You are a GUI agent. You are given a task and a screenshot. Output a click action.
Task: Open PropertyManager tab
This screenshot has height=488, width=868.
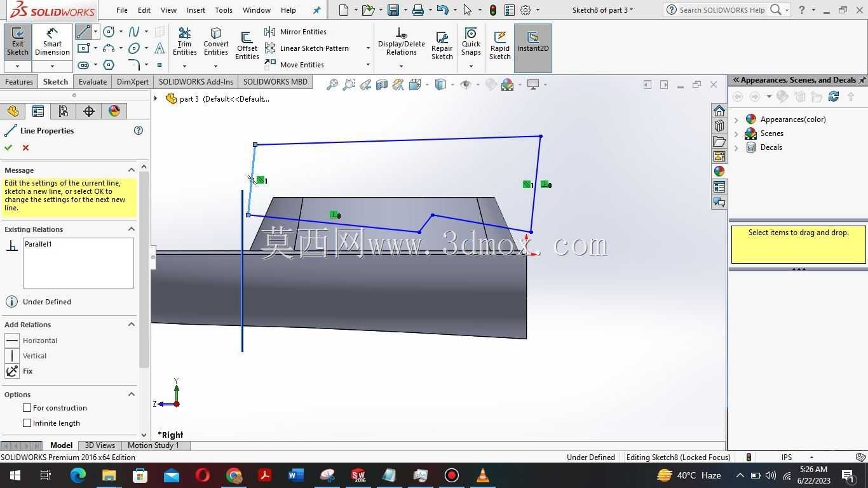pos(38,111)
